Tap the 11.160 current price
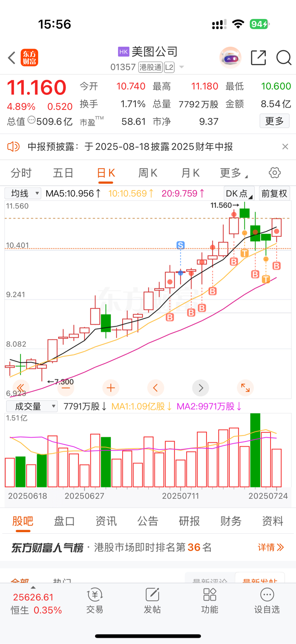 click(37, 88)
